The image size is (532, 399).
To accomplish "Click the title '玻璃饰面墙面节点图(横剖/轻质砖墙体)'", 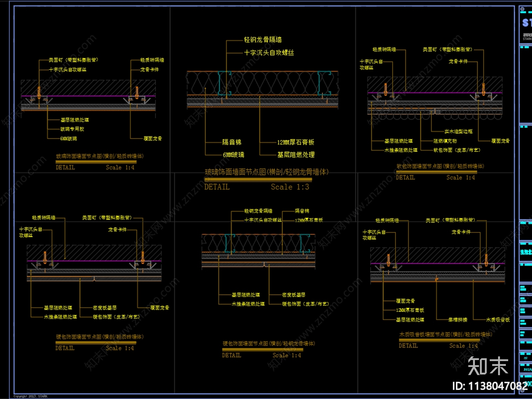I will click(100, 156).
